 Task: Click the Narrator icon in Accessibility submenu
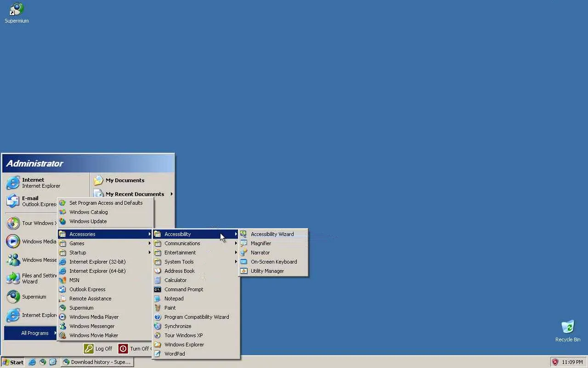pyautogui.click(x=243, y=253)
